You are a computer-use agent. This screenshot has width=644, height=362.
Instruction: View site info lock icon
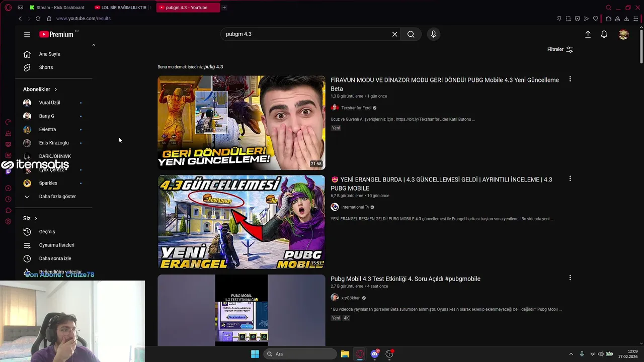49,19
